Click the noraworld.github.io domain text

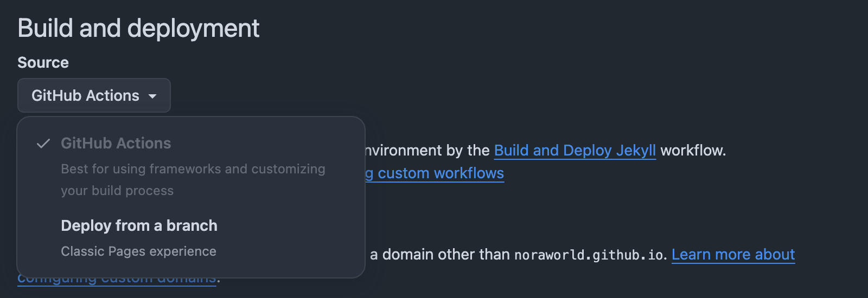click(589, 255)
